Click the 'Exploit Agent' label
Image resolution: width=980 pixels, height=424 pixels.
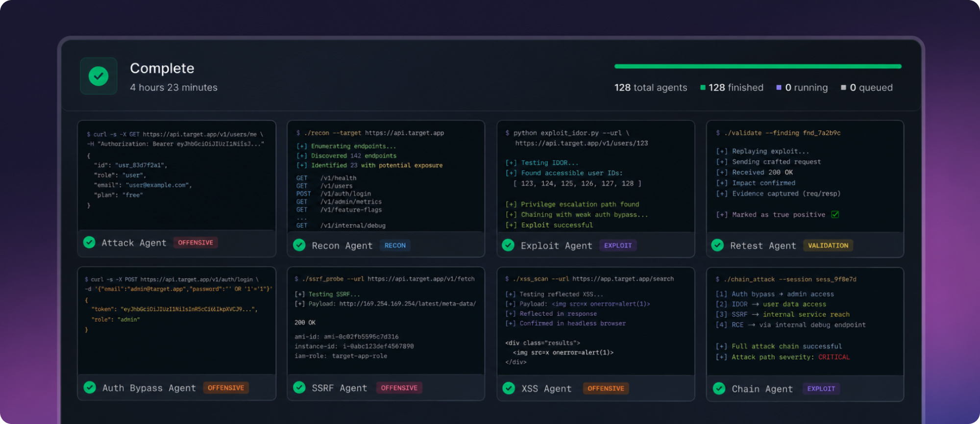pyautogui.click(x=556, y=246)
